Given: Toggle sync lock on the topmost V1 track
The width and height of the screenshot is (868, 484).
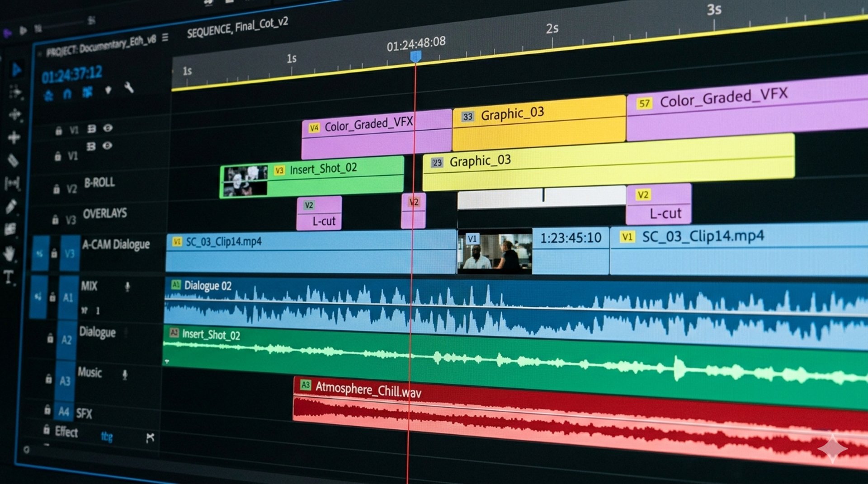Looking at the screenshot, I should coord(91,129).
